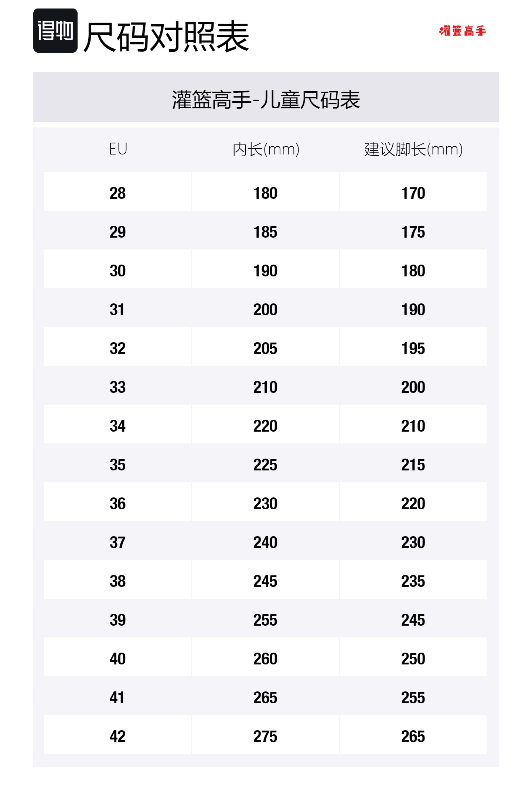Image resolution: width=532 pixels, height=796 pixels.
Task: Click suggested foot length 265 for size 42
Action: (x=413, y=736)
